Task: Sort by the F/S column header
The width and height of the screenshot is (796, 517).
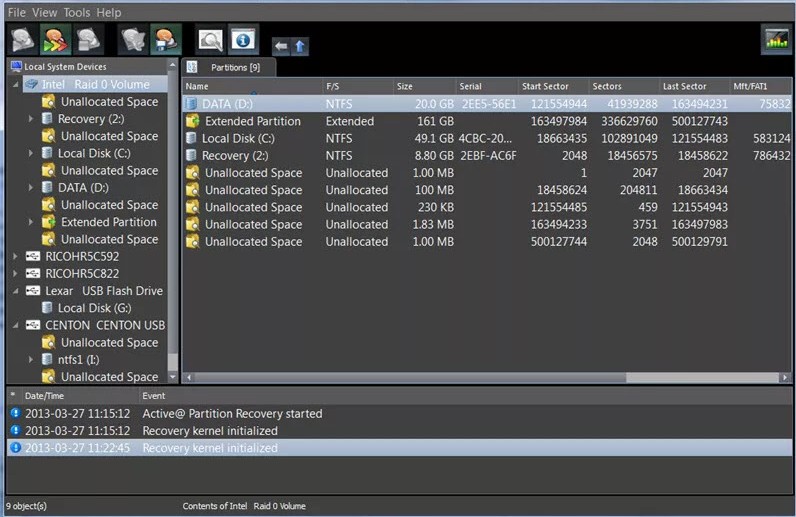Action: pyautogui.click(x=358, y=86)
